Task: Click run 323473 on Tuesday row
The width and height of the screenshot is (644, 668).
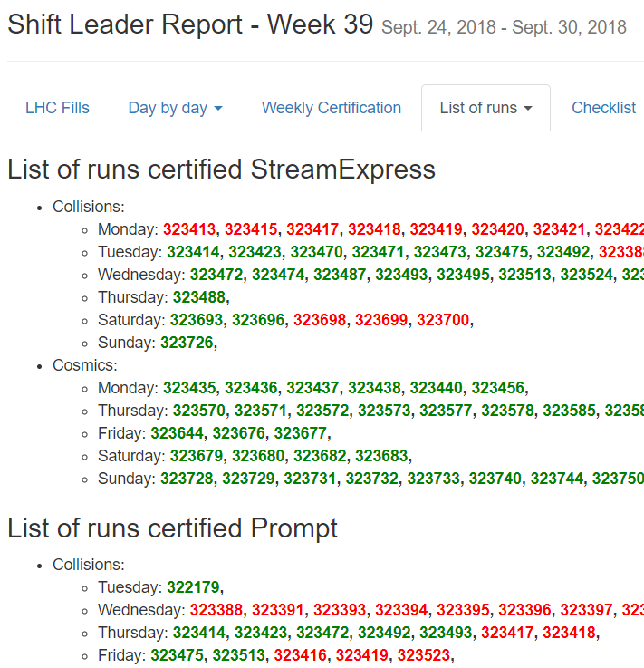Action: point(439,252)
